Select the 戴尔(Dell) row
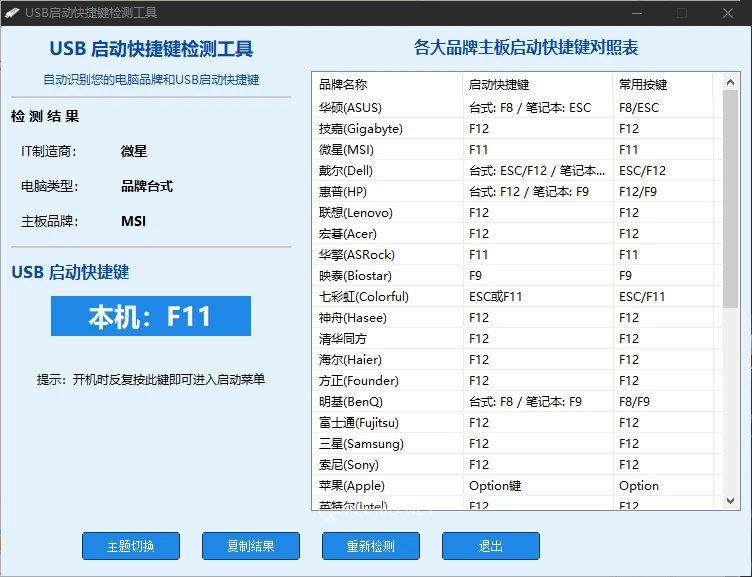Screen dimensions: 752x577 pos(517,171)
